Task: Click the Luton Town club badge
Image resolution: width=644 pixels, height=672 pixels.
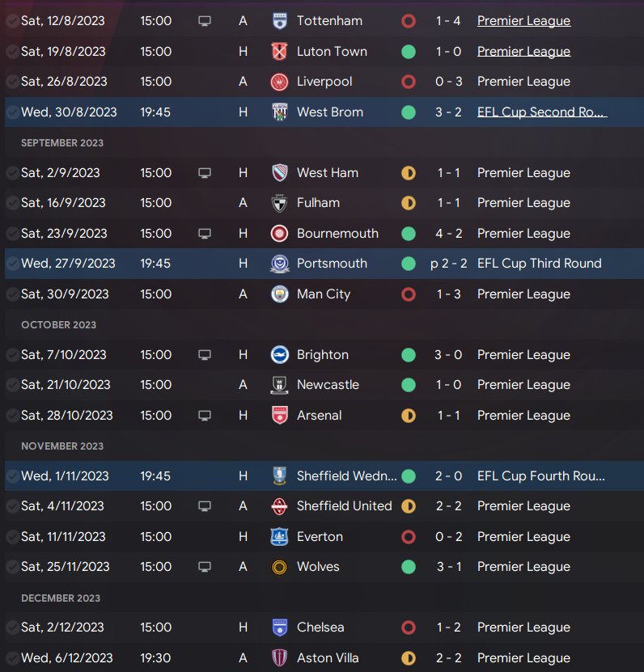Action: [280, 52]
